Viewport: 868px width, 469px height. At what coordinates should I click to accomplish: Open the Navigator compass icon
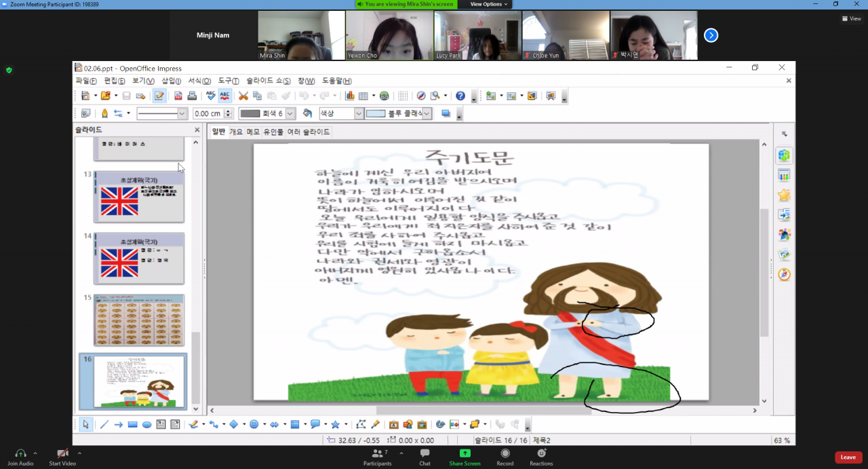click(421, 96)
